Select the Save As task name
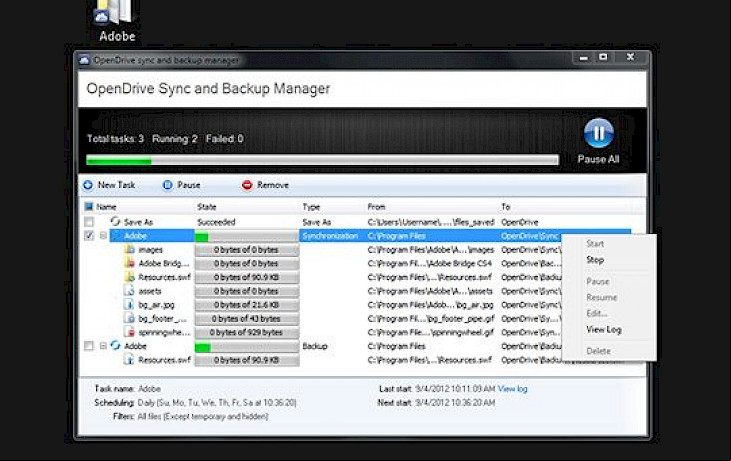This screenshot has width=731, height=461. tap(138, 222)
